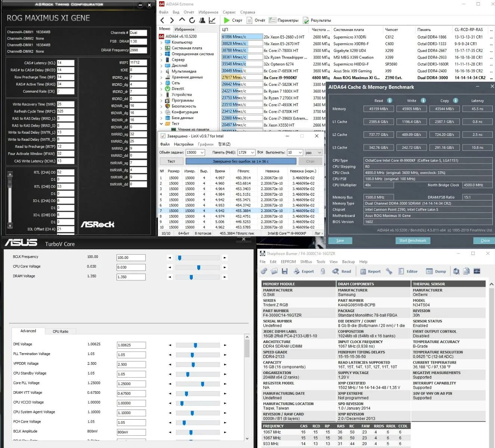495x448 pixels.
Task: Open the Backup menu in Thaiphoon Burner
Action: coord(348,262)
